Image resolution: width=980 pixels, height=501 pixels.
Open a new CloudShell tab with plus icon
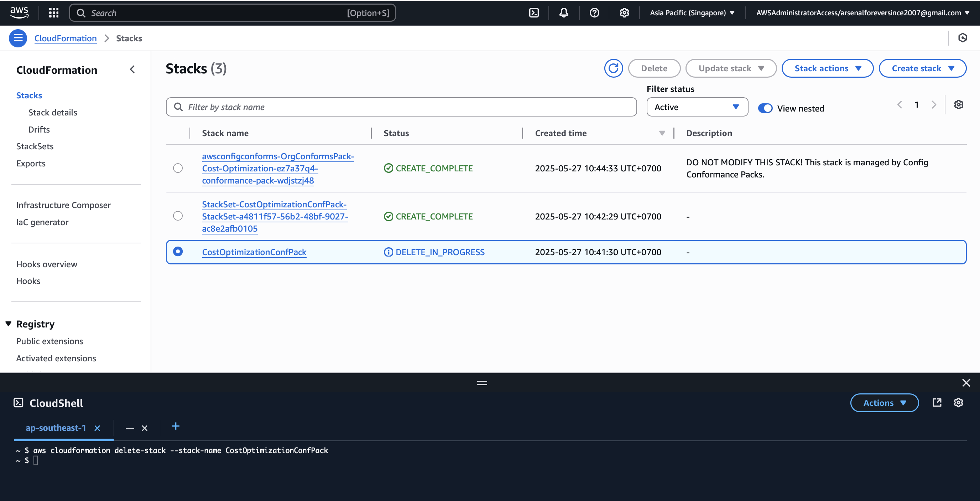point(175,427)
